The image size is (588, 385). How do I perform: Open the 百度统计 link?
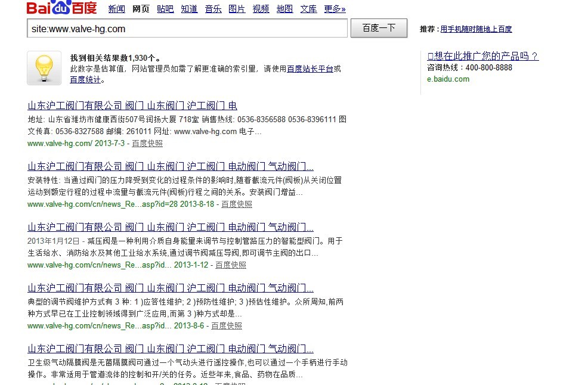(85, 79)
